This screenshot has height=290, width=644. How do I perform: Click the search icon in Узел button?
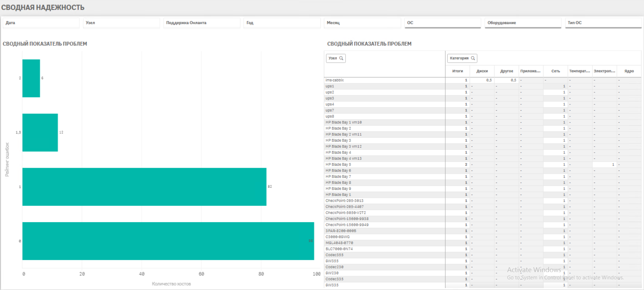pyautogui.click(x=341, y=58)
